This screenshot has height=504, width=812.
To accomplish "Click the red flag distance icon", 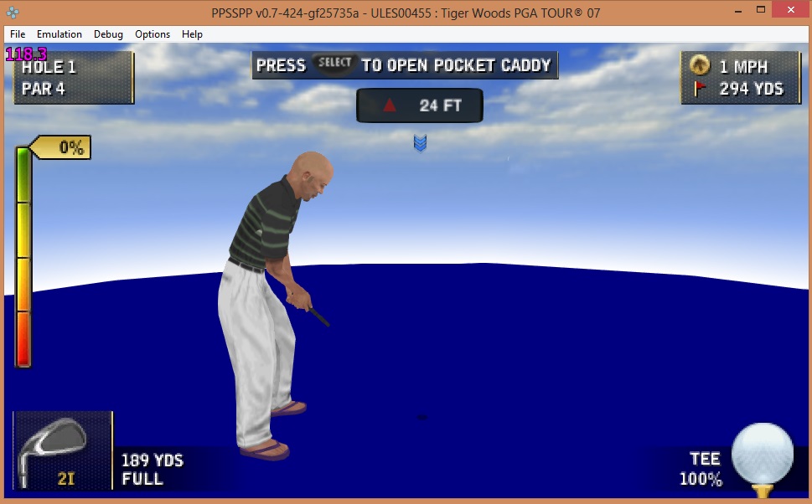I will tap(700, 89).
